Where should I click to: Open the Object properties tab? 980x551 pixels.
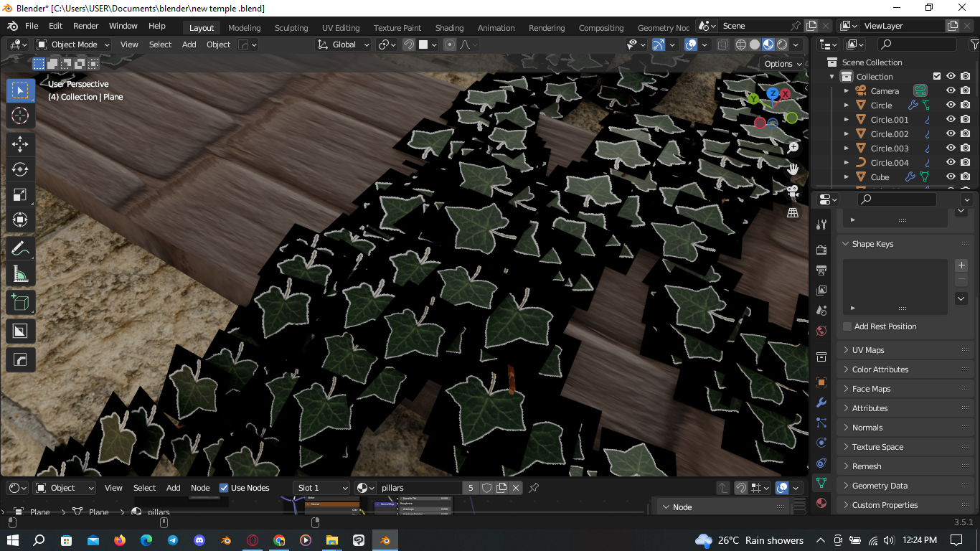821,382
